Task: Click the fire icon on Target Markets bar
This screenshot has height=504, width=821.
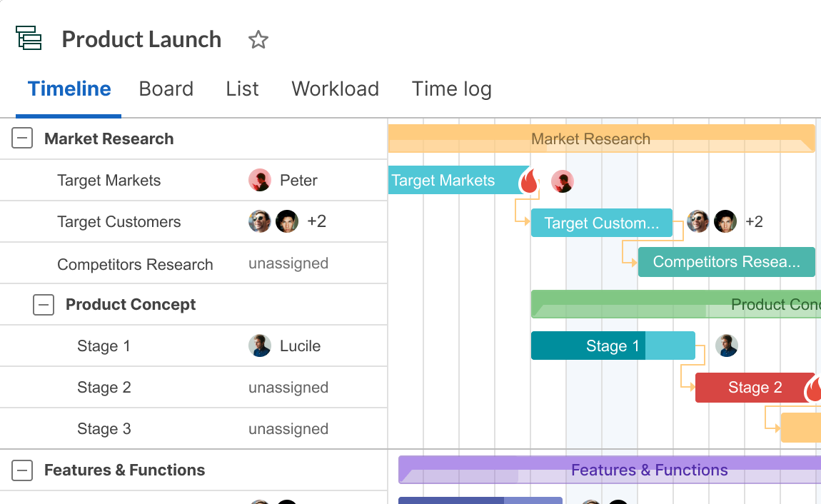Action: (528, 181)
